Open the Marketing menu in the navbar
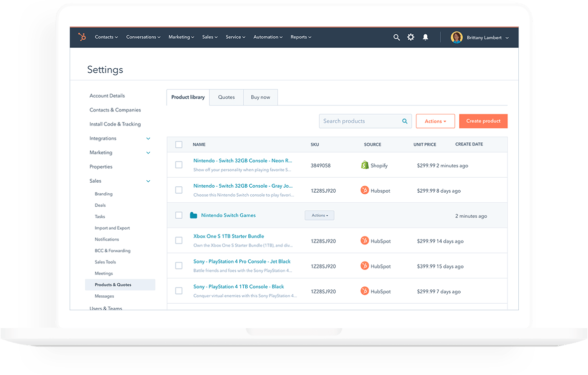This screenshot has width=588, height=375. pos(181,37)
